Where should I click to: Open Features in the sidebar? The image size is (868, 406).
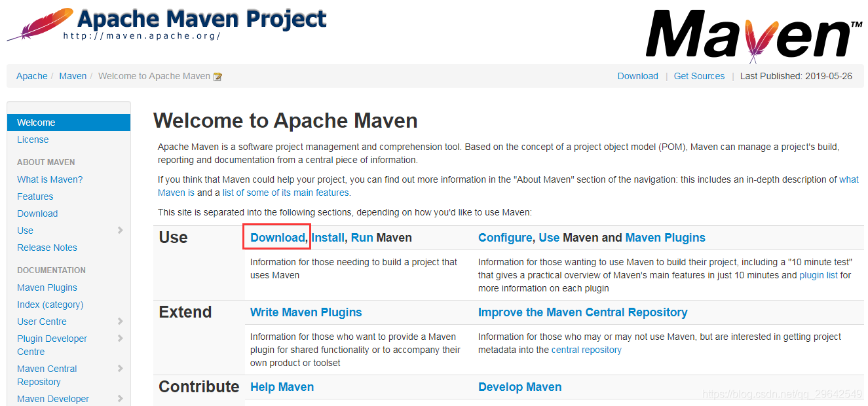pos(35,196)
